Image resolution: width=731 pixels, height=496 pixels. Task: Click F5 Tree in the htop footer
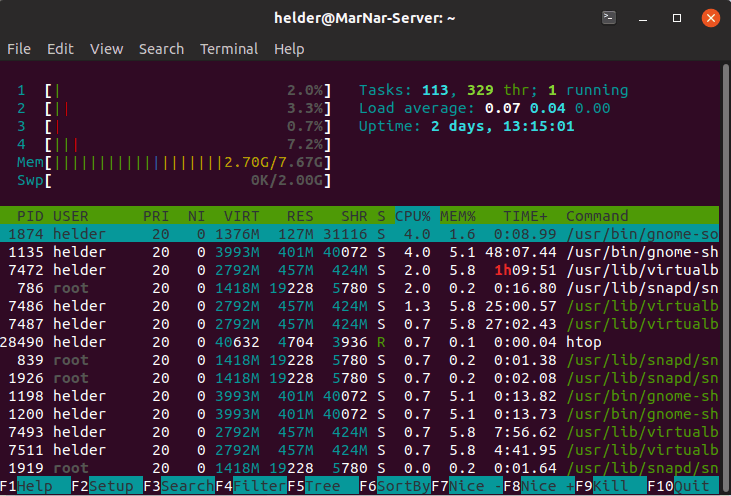coord(323,486)
